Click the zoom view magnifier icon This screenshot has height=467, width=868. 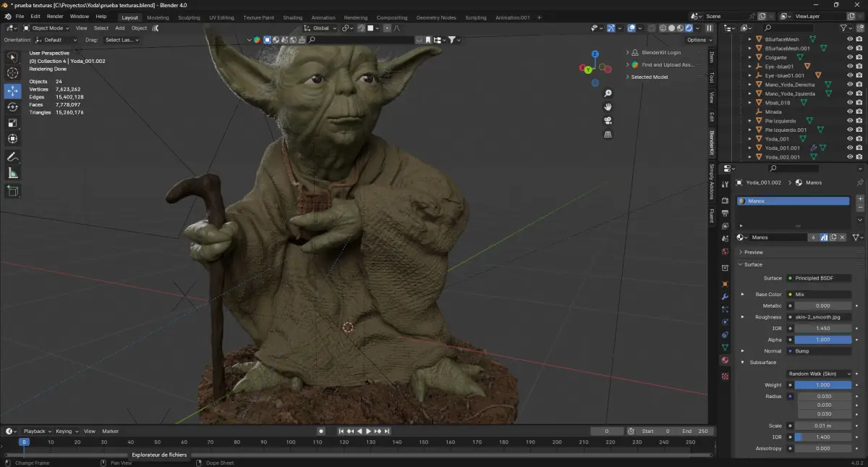608,93
